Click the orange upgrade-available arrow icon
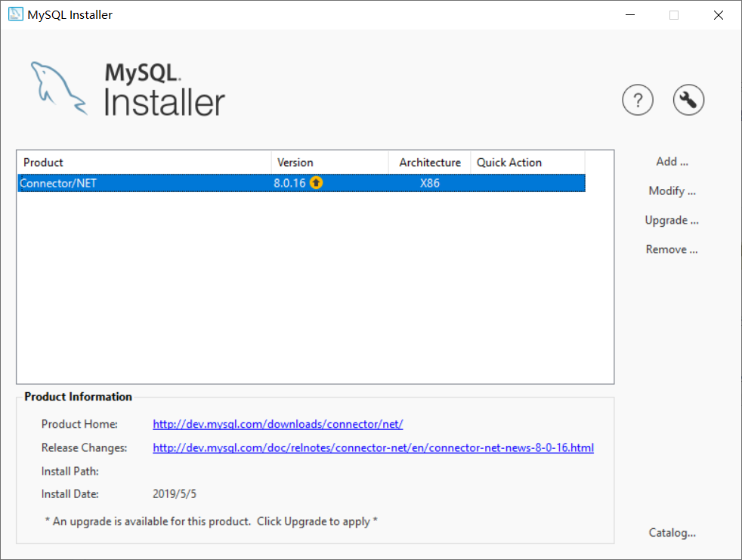 click(316, 183)
